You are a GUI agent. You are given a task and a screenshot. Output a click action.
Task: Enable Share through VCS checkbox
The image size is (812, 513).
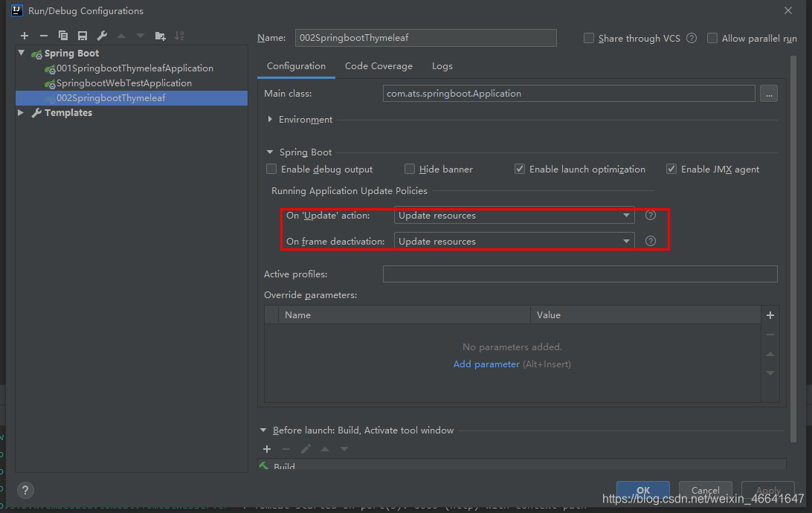[589, 39]
